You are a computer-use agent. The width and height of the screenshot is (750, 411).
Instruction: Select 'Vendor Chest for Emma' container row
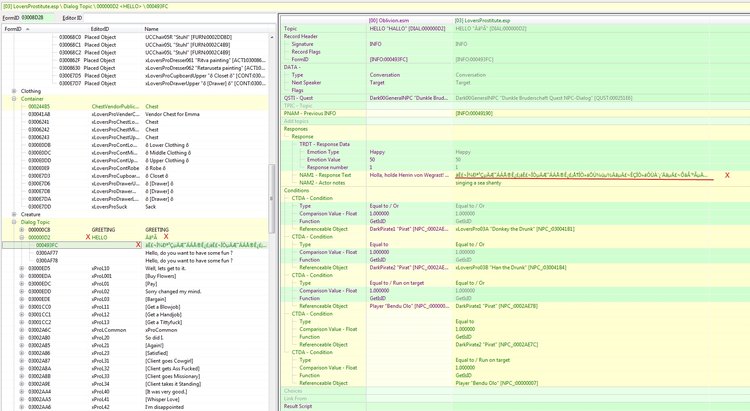click(x=135, y=114)
